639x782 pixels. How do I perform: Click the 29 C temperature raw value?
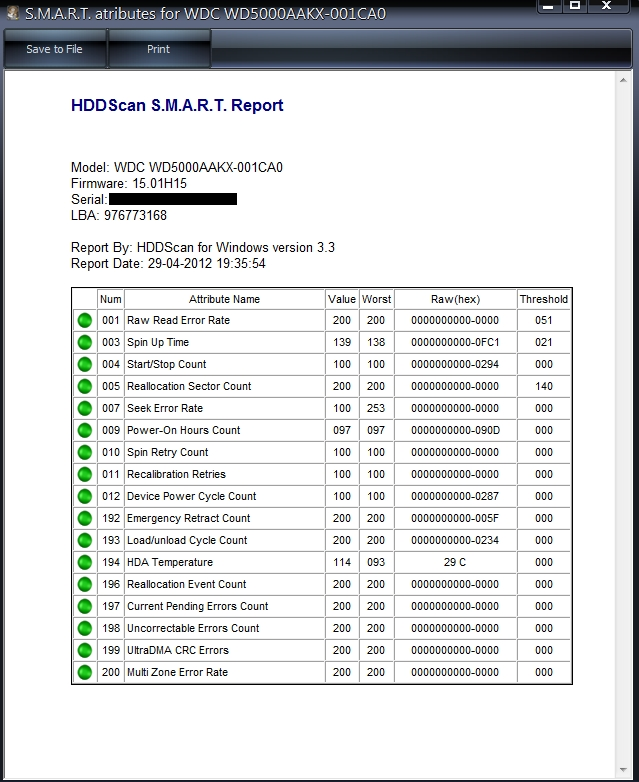point(455,562)
